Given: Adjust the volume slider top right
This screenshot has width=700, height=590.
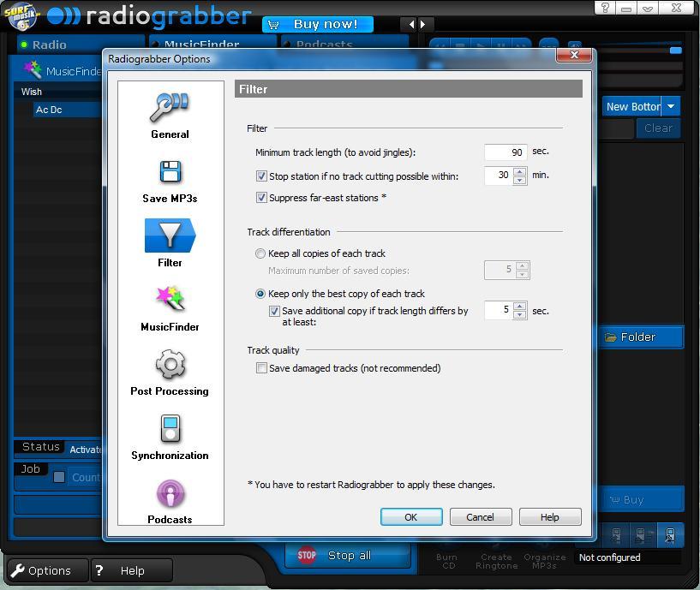Looking at the screenshot, I should click(676, 51).
